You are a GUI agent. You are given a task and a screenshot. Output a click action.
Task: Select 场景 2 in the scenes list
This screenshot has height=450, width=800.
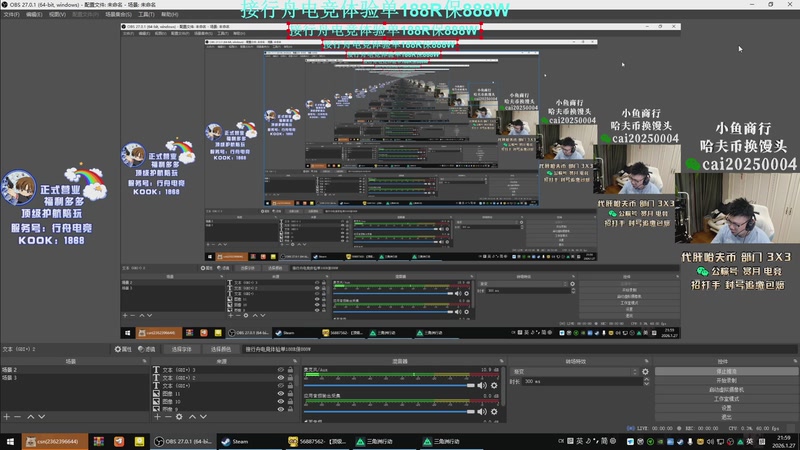pyautogui.click(x=74, y=370)
